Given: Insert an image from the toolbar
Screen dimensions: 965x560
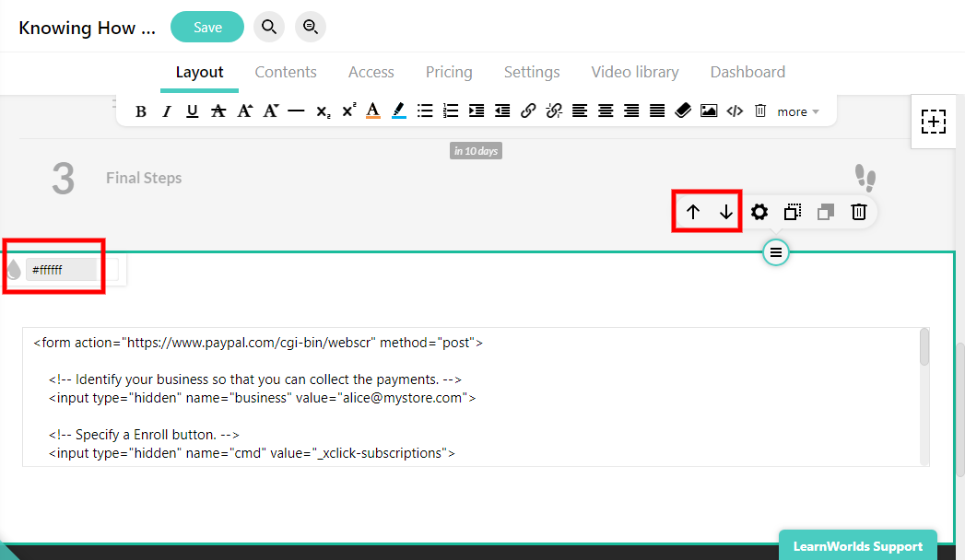Looking at the screenshot, I should point(709,111).
